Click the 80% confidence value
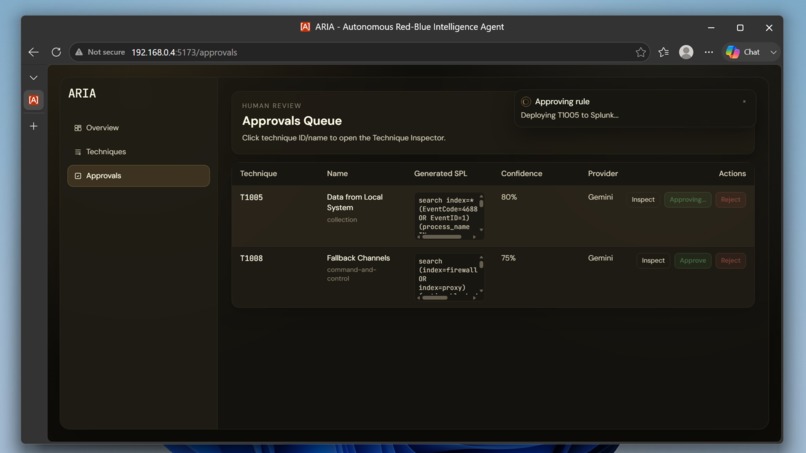This screenshot has width=806, height=453. coord(509,197)
